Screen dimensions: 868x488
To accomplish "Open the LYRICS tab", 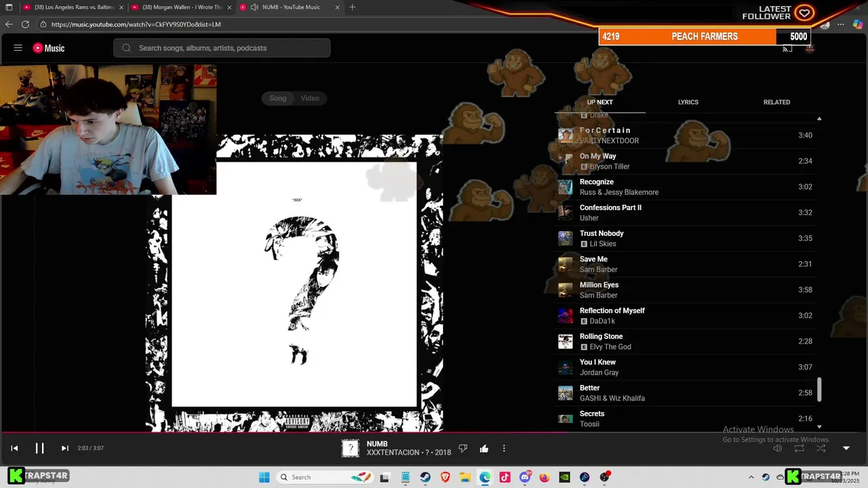I will tap(688, 102).
